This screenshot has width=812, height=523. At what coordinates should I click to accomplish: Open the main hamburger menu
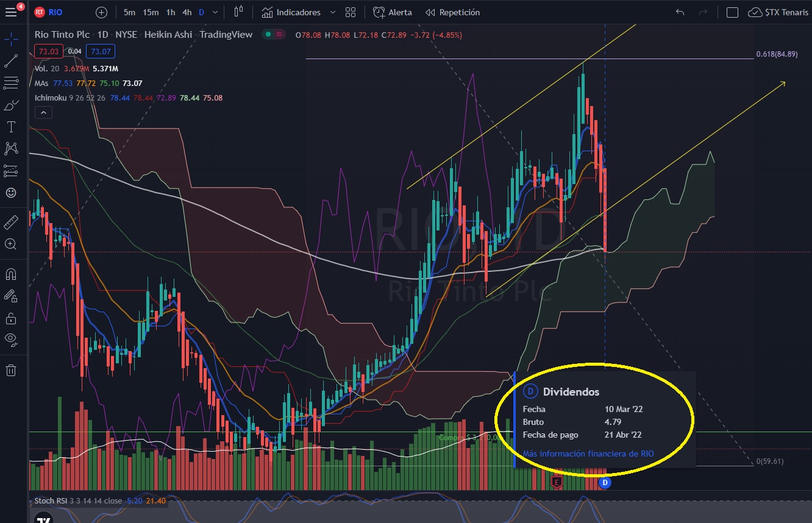click(x=11, y=12)
